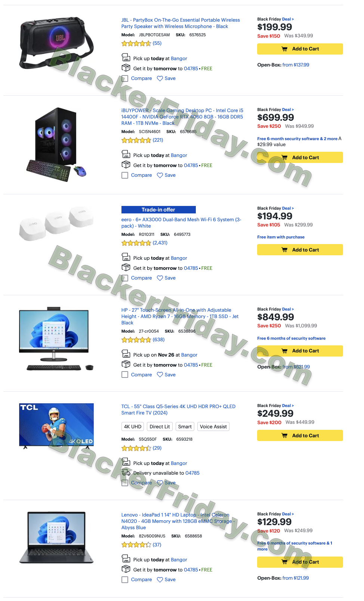The width and height of the screenshot is (364, 601).
Task: Add the eero mesh system to cart
Action: pos(300,250)
